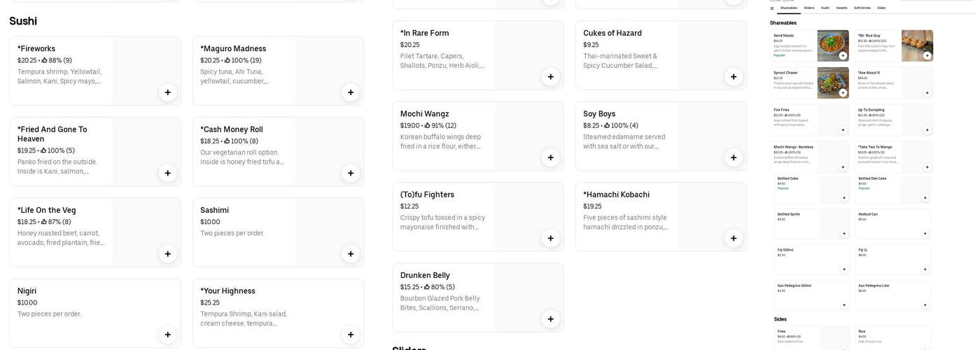Image resolution: width=980 pixels, height=350 pixels.
Task: Open the menu category list icon
Action: pos(772,8)
